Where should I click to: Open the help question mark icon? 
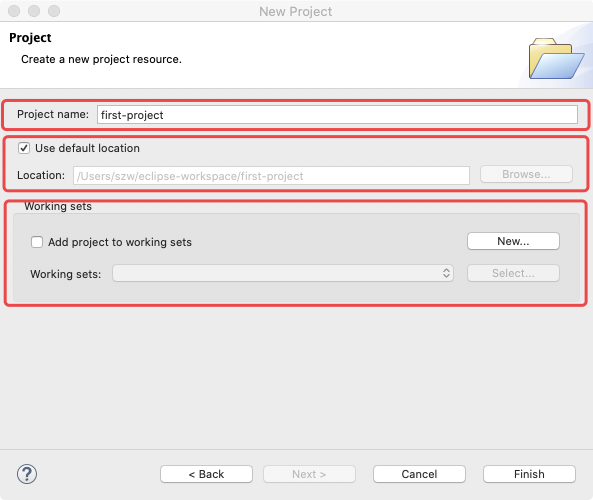(27, 474)
